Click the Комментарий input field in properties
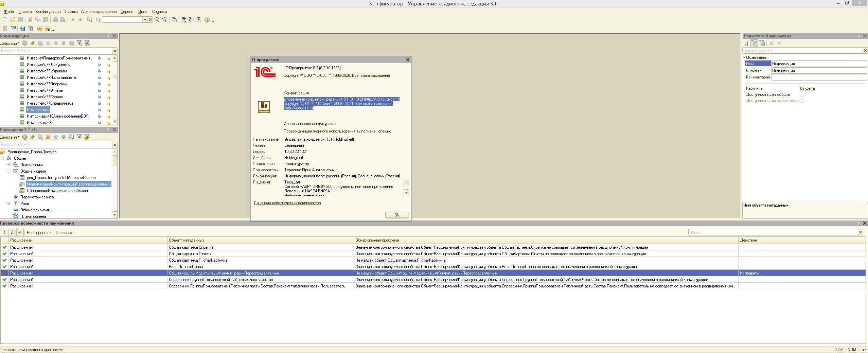The width and height of the screenshot is (868, 353). [819, 77]
